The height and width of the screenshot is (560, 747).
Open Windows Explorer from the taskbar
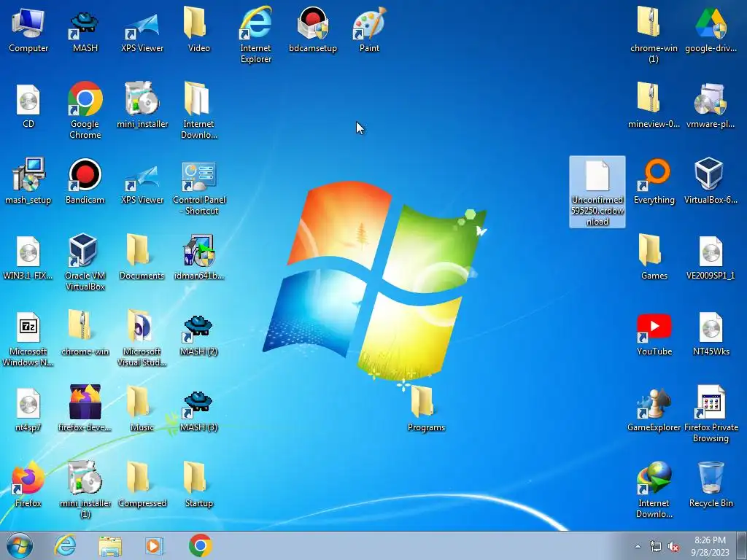110,545
